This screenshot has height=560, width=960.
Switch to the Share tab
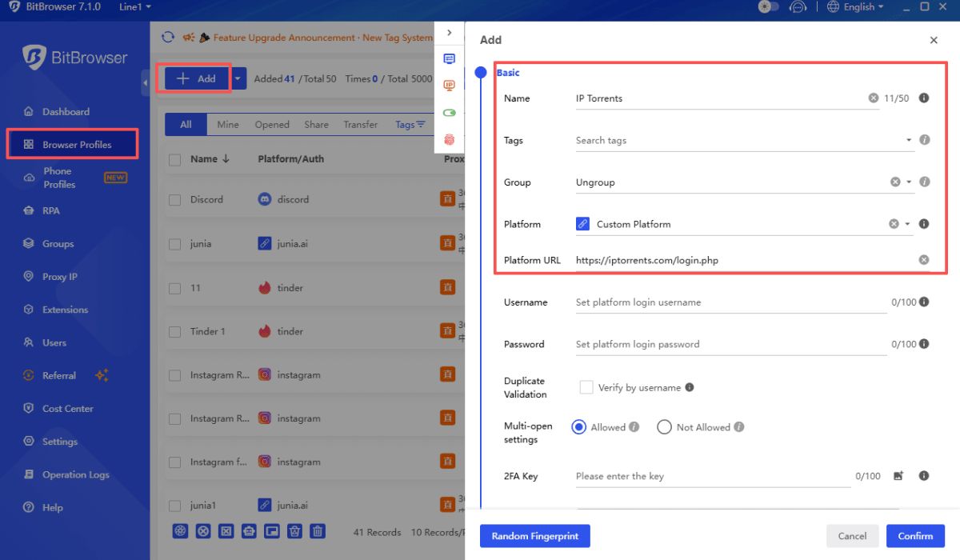point(316,125)
